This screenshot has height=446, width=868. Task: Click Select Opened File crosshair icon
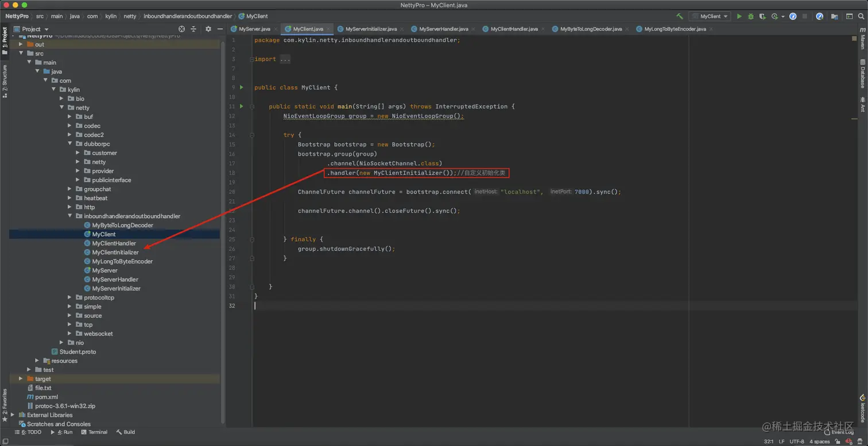[182, 29]
